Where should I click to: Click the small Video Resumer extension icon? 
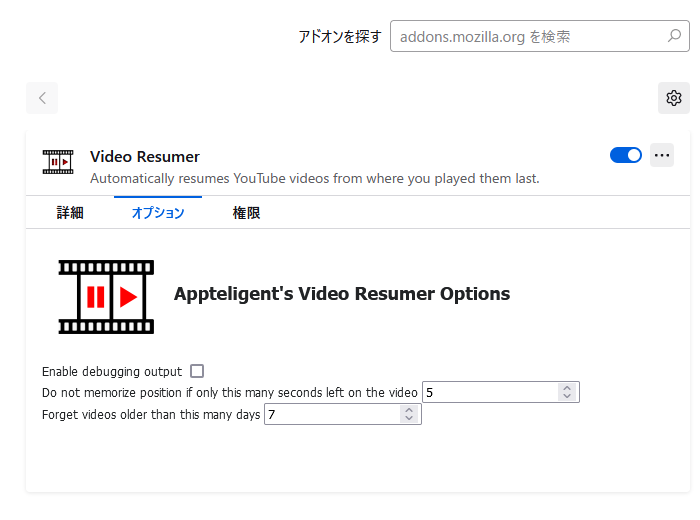tap(58, 162)
